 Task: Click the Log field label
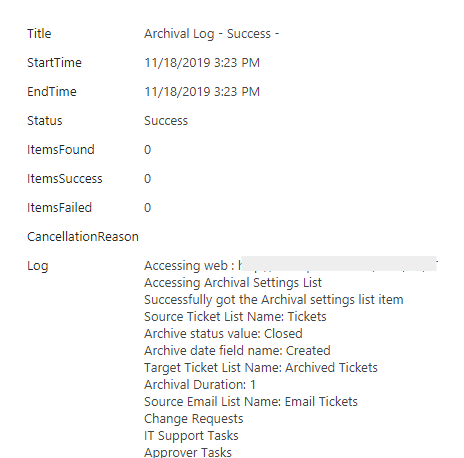pos(38,266)
